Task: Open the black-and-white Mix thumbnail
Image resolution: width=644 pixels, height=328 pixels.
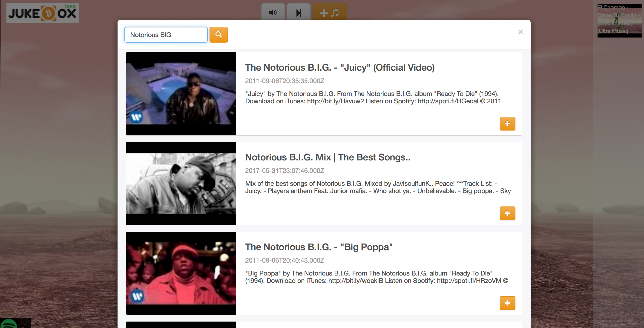Action: tap(181, 183)
